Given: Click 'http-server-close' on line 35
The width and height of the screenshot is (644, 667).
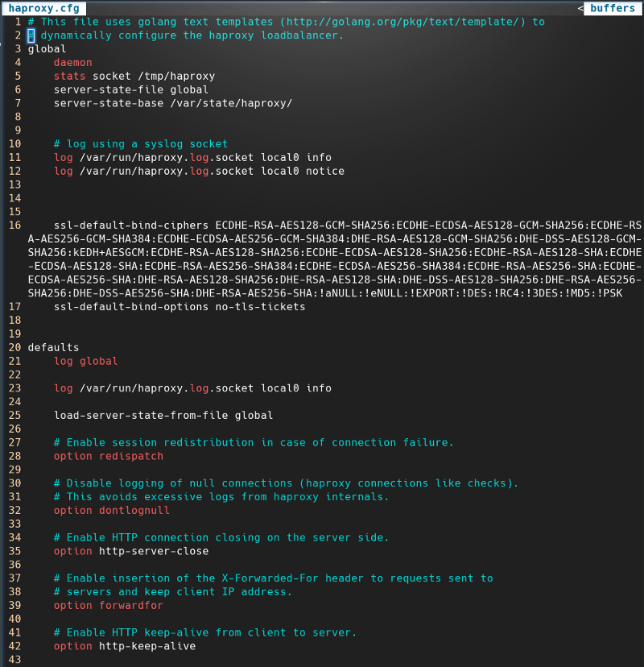Looking at the screenshot, I should point(154,551).
